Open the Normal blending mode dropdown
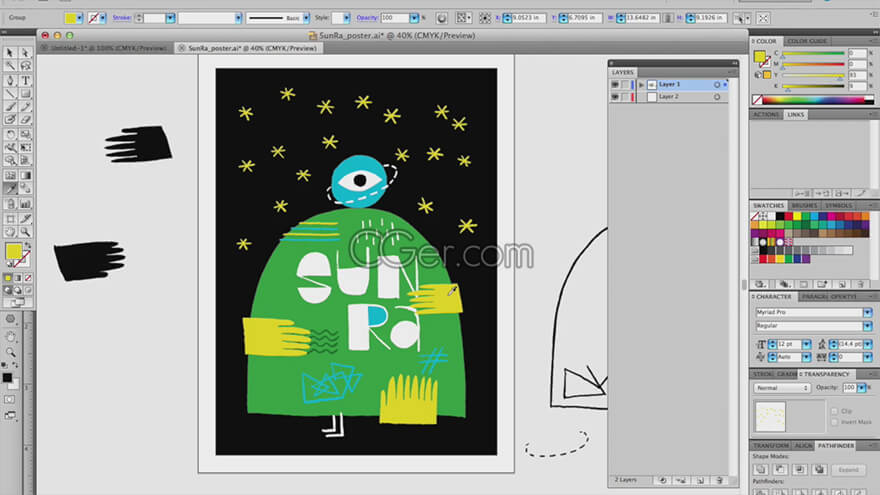 pos(782,388)
